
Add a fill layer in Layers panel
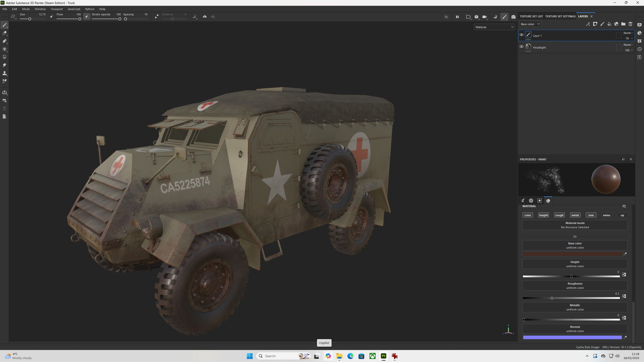(609, 24)
